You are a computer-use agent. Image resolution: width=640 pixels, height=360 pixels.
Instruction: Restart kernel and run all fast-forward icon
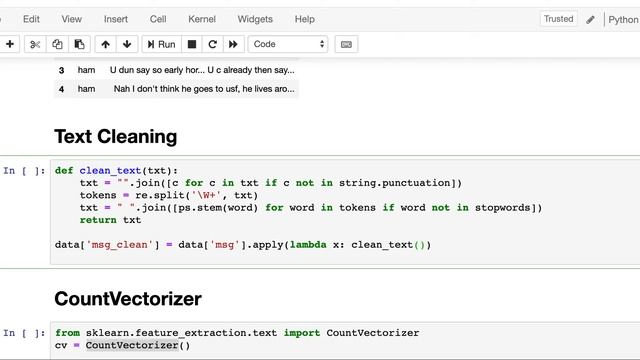pos(233,44)
